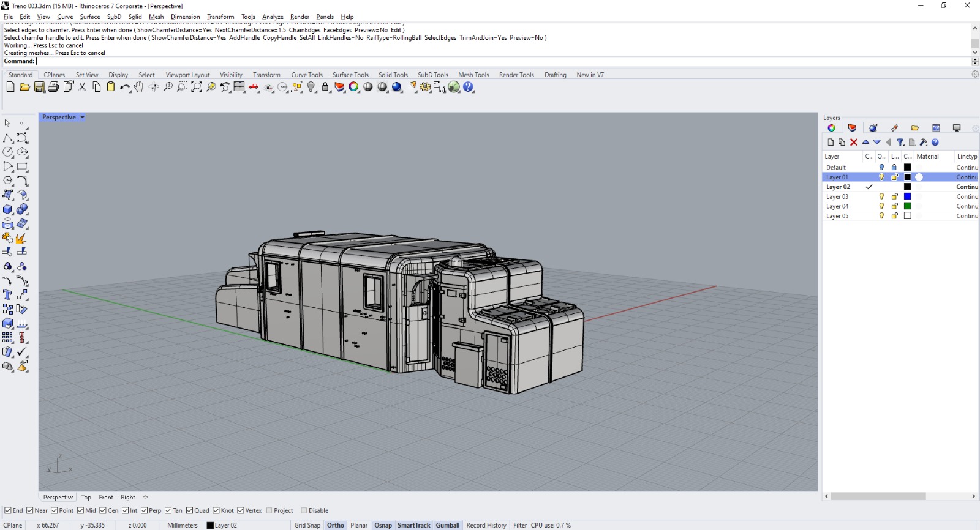Toggle the Near osnap checkbox

30,510
